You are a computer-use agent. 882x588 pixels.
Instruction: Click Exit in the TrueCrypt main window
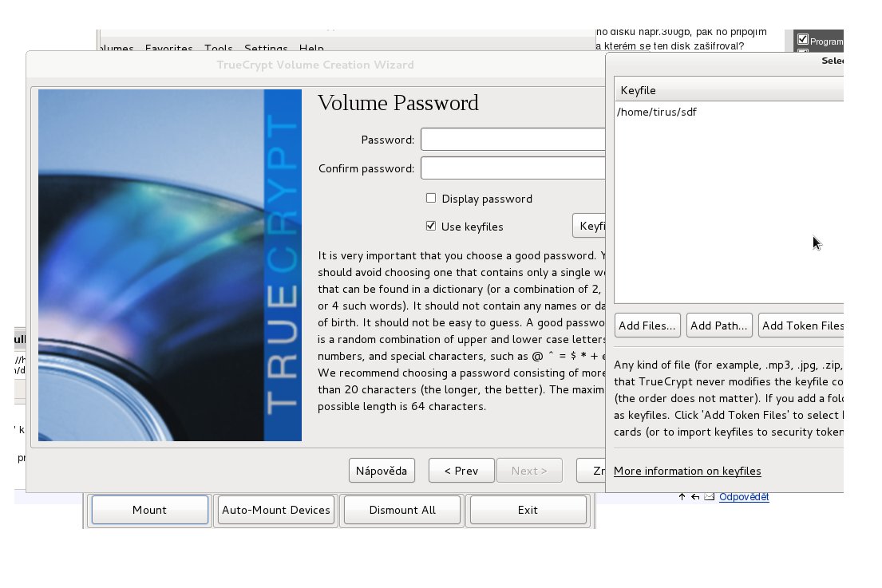(x=528, y=510)
